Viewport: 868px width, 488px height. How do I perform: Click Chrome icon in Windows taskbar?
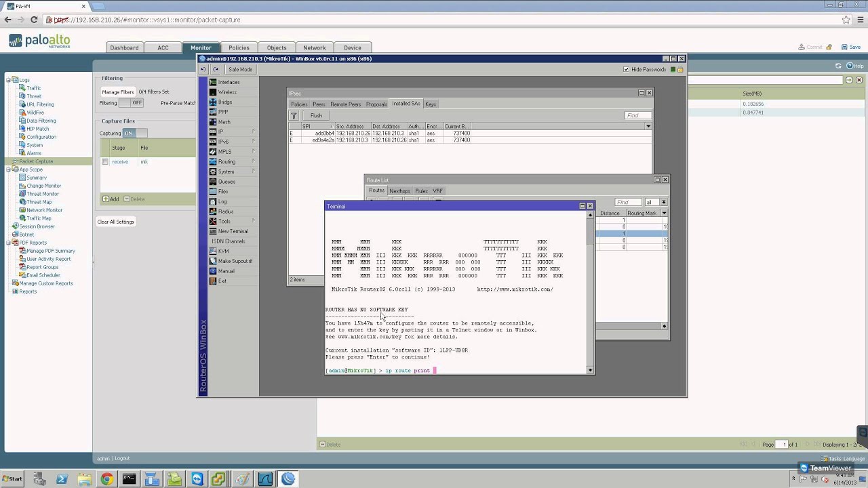tap(106, 479)
